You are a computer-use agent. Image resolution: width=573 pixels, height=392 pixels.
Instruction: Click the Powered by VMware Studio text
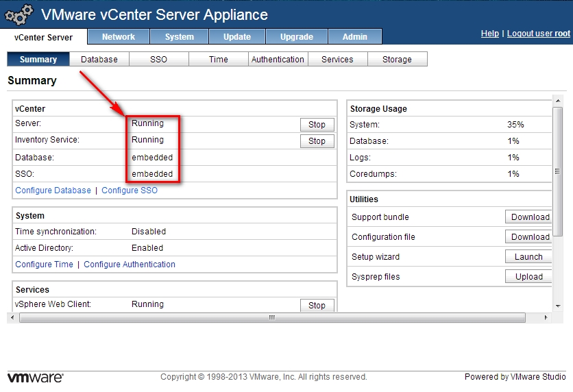(x=515, y=377)
